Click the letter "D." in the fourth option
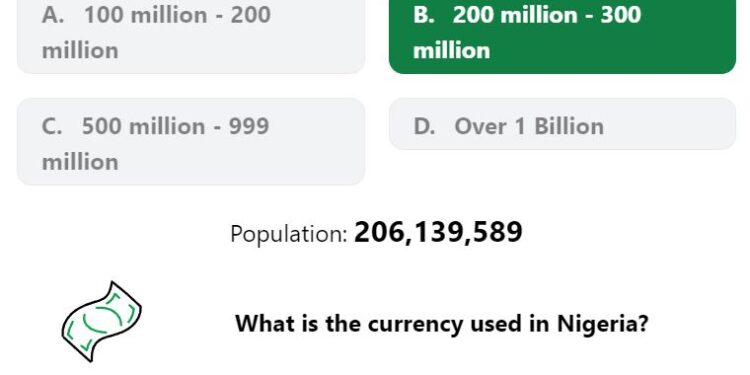The height and width of the screenshot is (375, 750). tap(424, 127)
